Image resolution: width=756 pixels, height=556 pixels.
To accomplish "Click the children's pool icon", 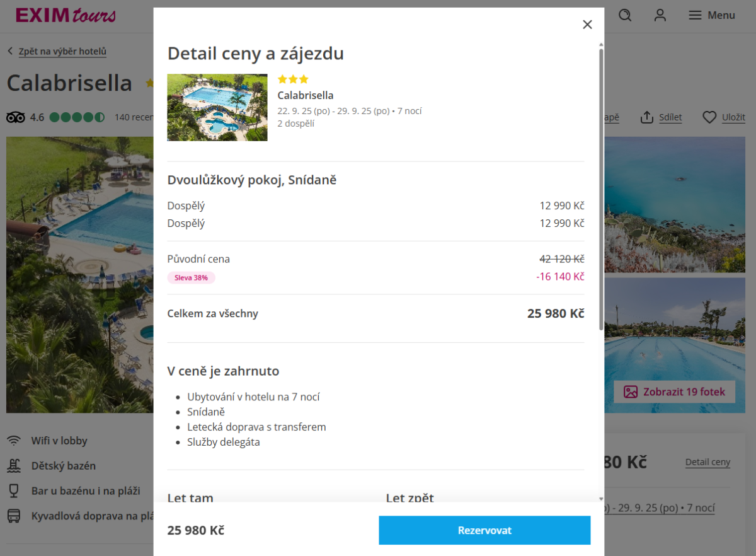I will pos(14,466).
